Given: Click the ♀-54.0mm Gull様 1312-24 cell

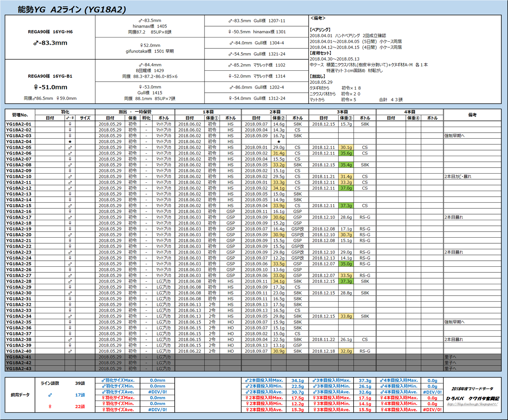Looking at the screenshot, I should coord(257,98).
